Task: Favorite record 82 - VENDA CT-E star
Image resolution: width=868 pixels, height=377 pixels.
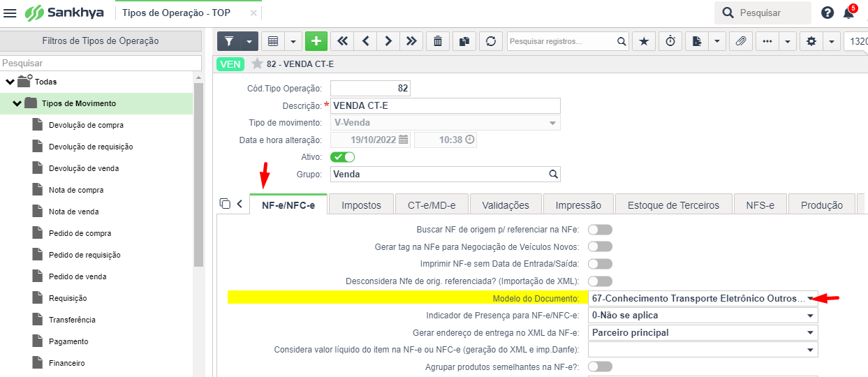Action: coord(257,64)
